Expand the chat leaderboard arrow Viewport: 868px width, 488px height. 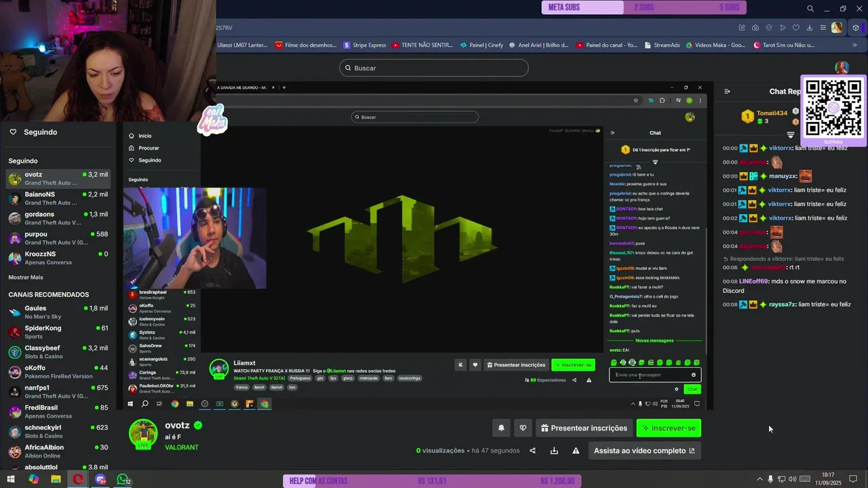pos(790,135)
